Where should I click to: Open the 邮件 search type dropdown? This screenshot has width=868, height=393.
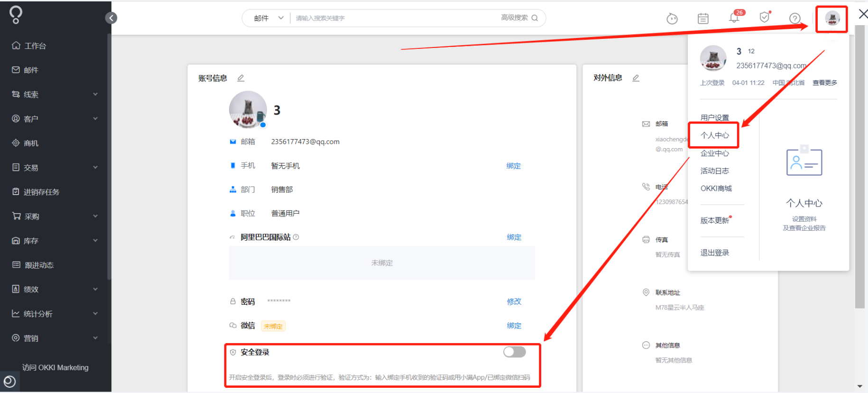(x=268, y=18)
